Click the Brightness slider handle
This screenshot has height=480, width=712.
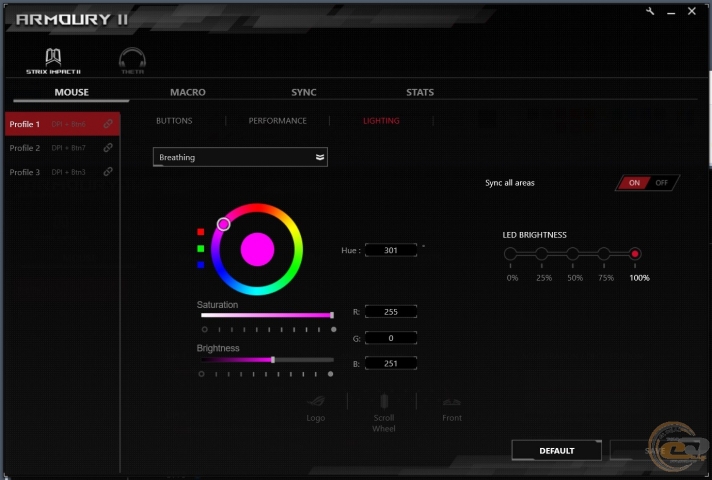[273, 360]
